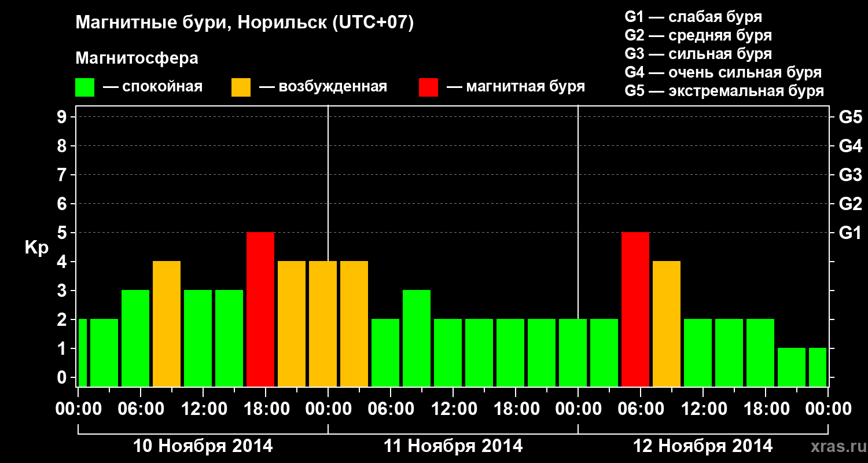The height and width of the screenshot is (463, 868).
Task: Click the red 'магнитная буря' legend swatch
Action: tap(428, 87)
